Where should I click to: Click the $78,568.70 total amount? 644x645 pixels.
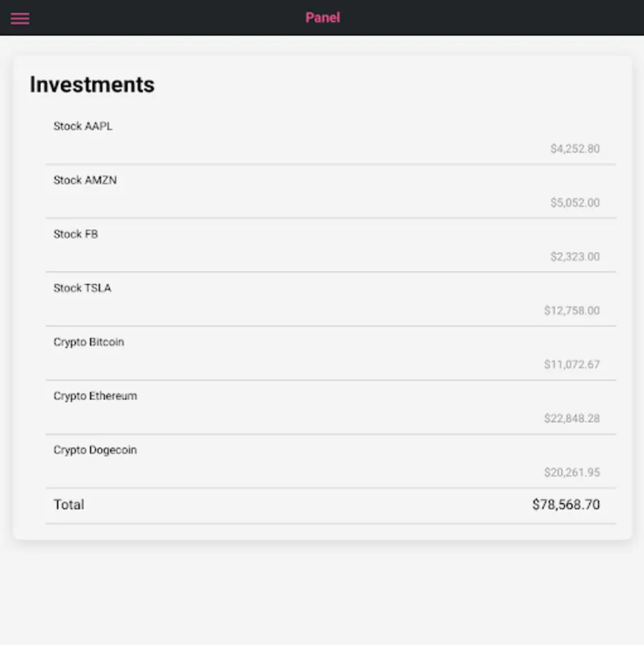click(x=566, y=505)
